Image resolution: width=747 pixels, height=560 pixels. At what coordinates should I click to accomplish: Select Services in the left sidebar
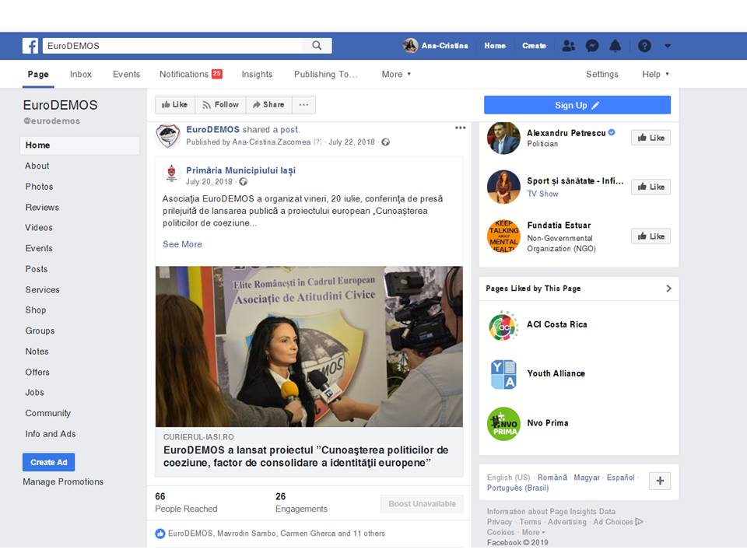click(42, 289)
